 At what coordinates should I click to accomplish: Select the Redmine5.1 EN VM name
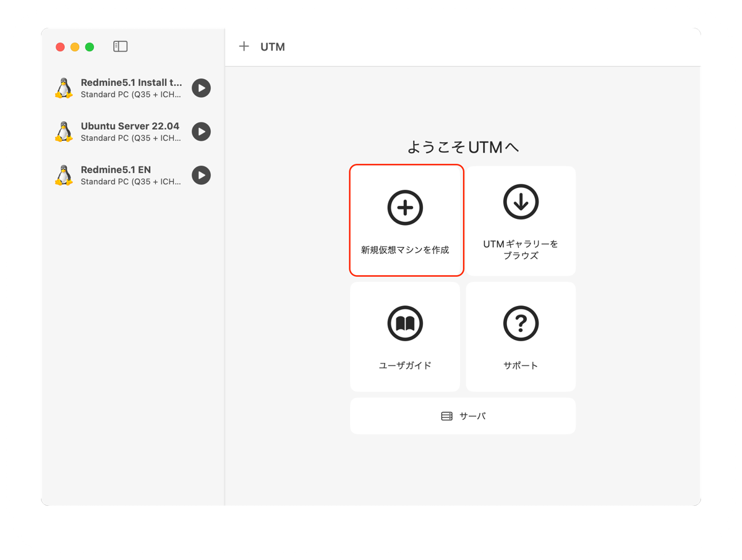(116, 170)
